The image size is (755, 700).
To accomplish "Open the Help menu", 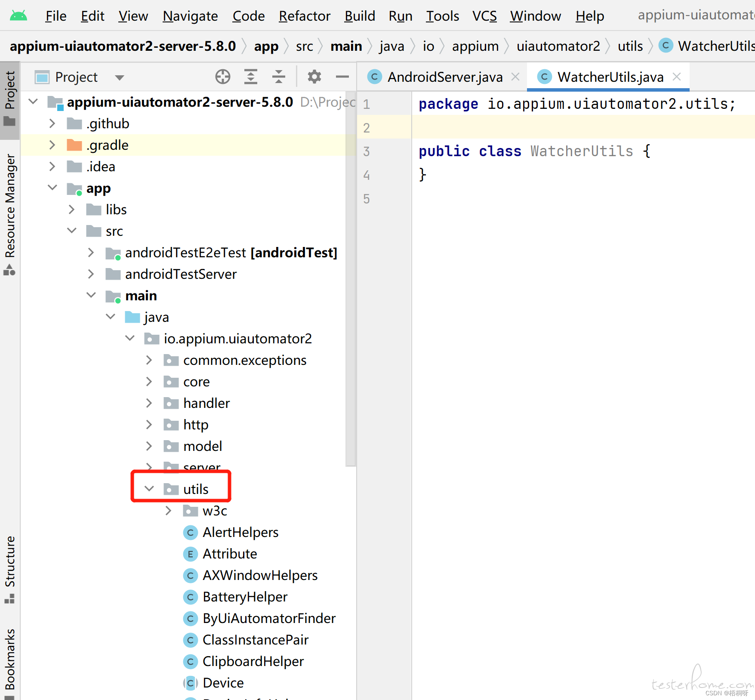I will click(x=590, y=16).
